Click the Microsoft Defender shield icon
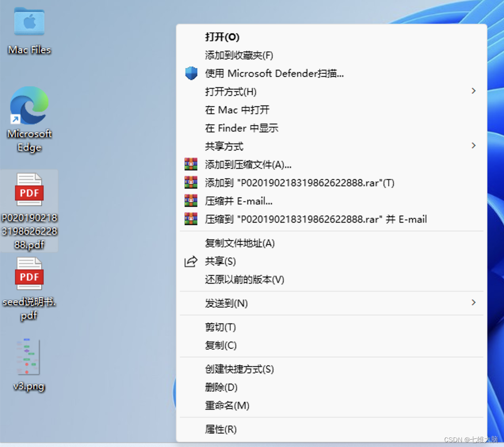Screen dimensions: 504x447 tap(191, 73)
